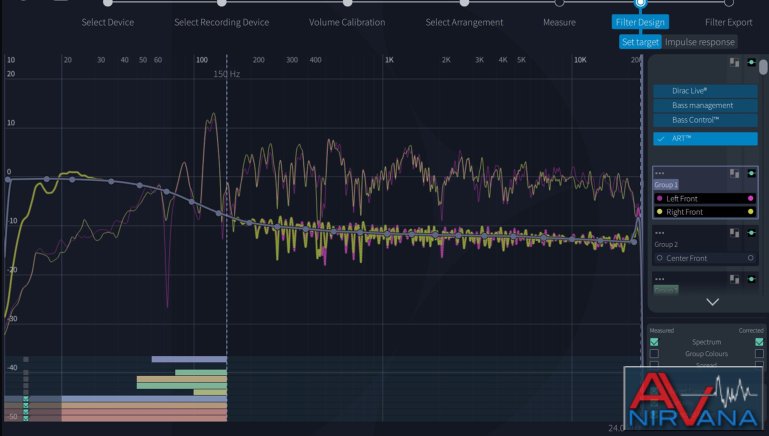
Task: Click Right Front yellow color dot
Action: coord(750,212)
